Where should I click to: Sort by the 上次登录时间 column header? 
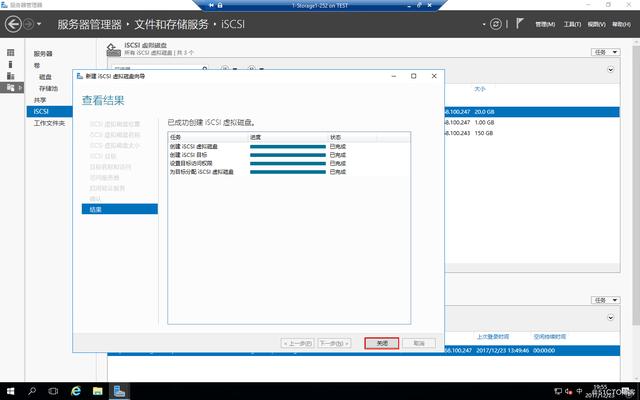[493, 336]
